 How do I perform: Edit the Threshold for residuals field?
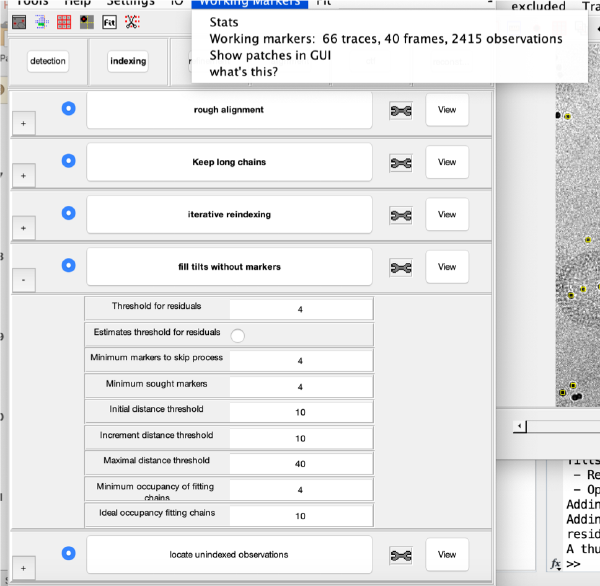click(x=301, y=309)
